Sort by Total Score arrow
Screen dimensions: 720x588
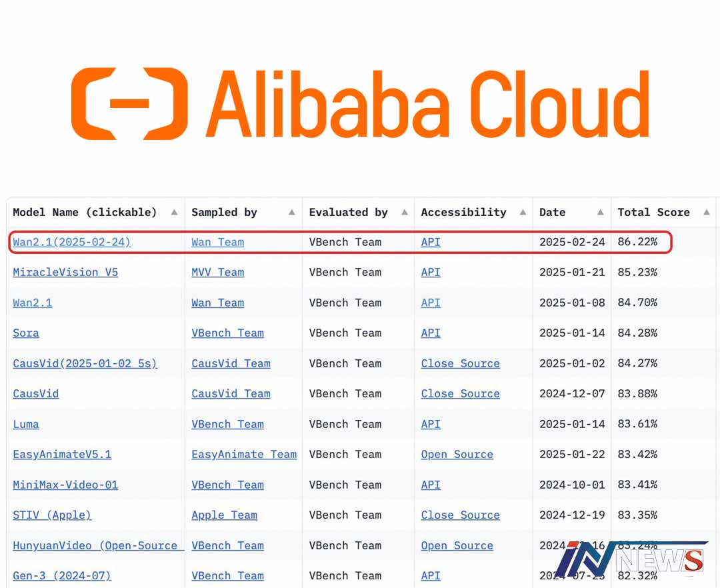[706, 213]
